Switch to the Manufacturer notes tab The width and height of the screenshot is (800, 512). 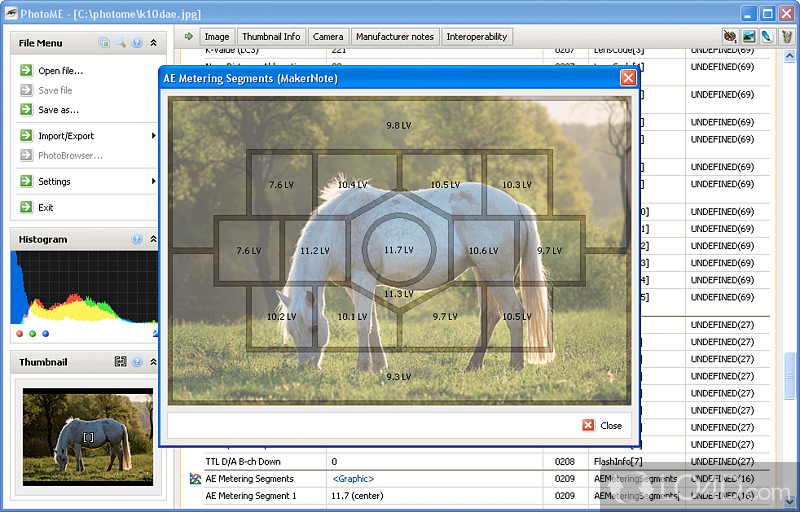395,37
